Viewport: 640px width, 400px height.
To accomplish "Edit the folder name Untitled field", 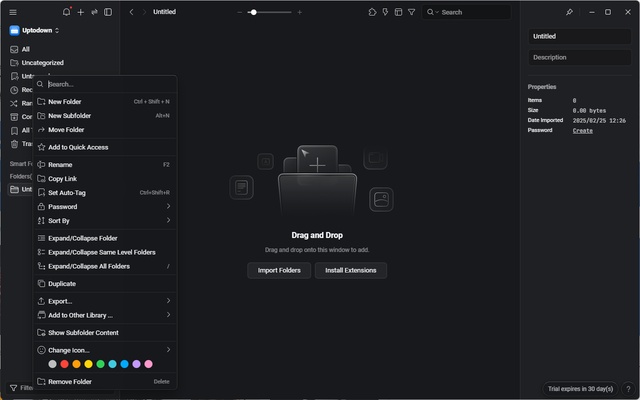I will 580,36.
